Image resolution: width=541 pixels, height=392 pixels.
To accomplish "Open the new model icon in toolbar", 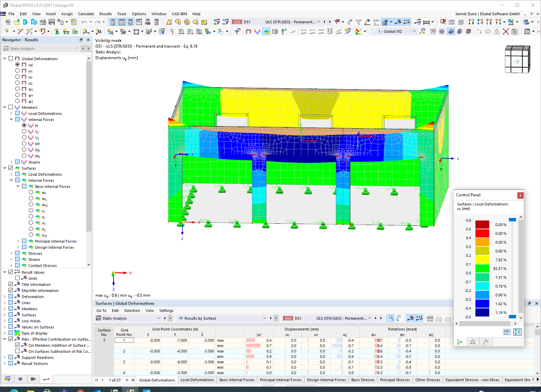I will coord(7,22).
